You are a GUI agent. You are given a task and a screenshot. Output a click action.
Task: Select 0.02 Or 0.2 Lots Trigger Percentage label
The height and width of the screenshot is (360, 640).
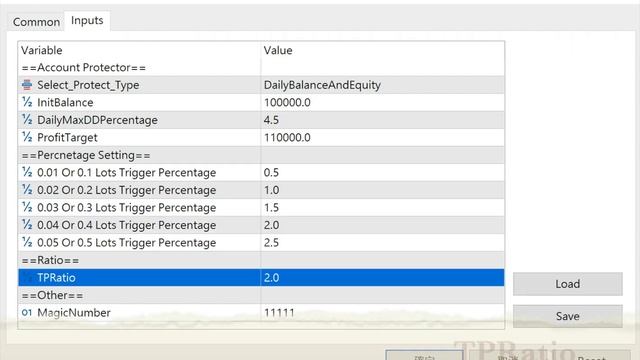[x=127, y=190]
